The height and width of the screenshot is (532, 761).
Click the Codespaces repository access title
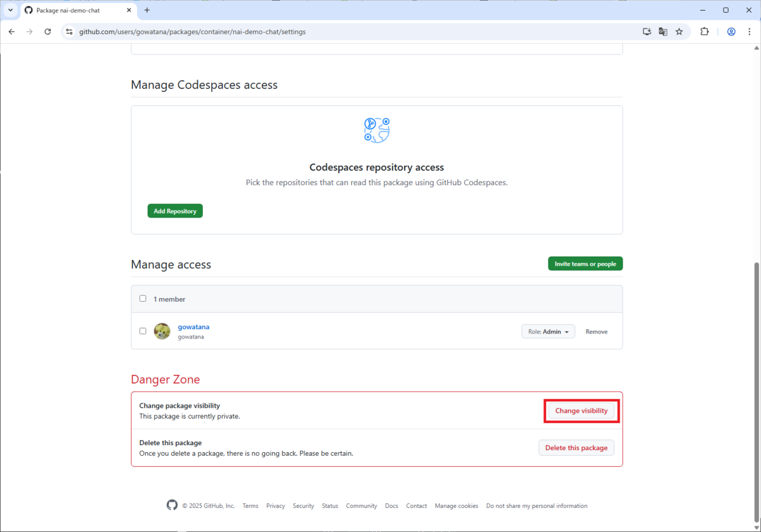tap(377, 167)
